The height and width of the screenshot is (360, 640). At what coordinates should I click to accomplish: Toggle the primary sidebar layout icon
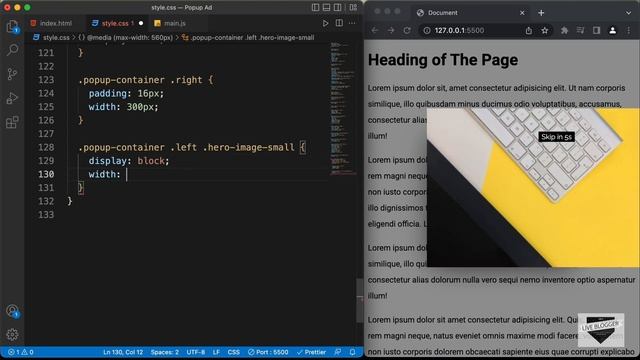click(316, 7)
